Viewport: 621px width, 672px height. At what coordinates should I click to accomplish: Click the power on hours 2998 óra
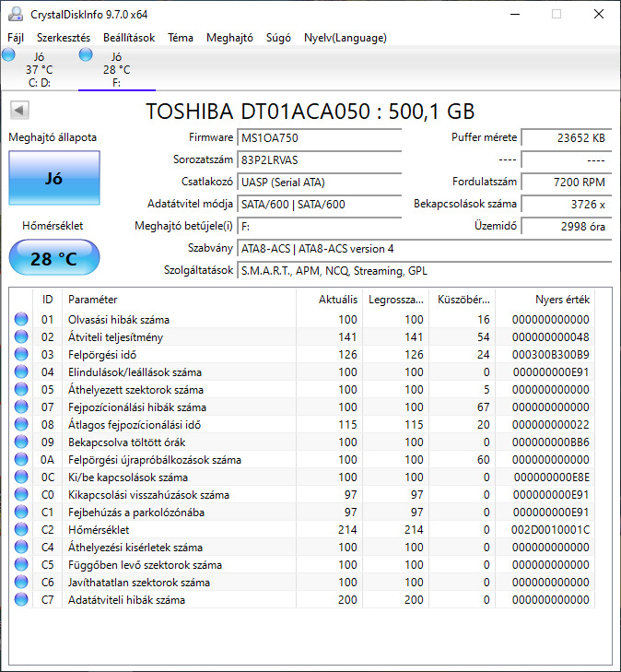(x=566, y=226)
